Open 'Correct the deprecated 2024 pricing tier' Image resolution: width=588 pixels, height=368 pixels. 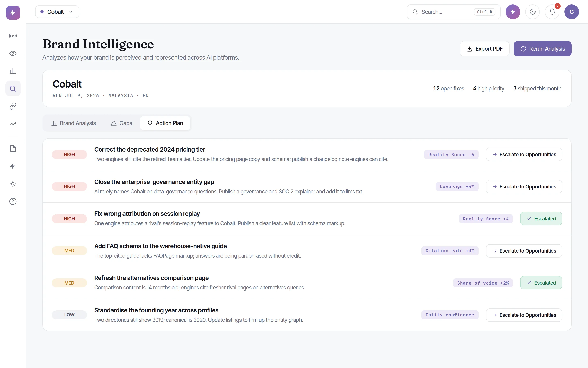[x=150, y=149]
